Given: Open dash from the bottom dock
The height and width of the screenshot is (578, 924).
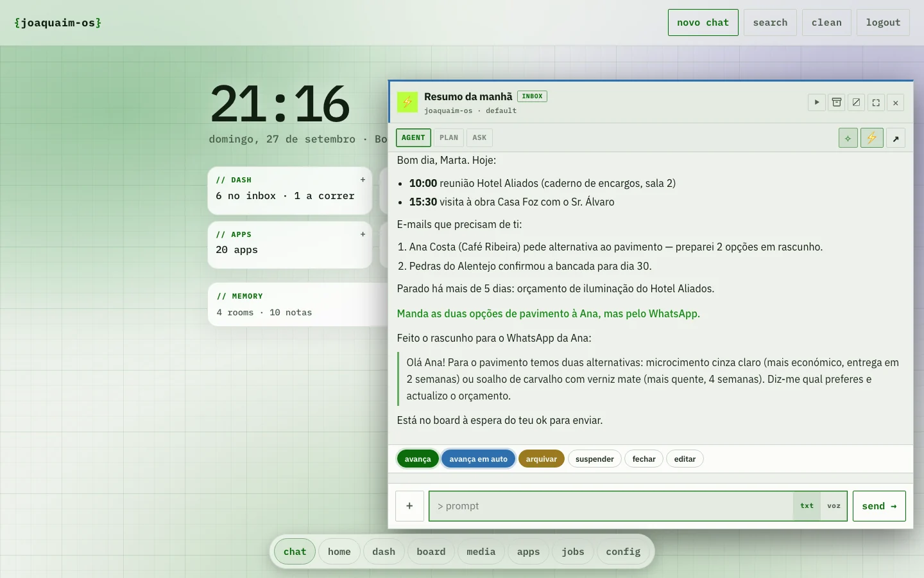Looking at the screenshot, I should coord(384,552).
